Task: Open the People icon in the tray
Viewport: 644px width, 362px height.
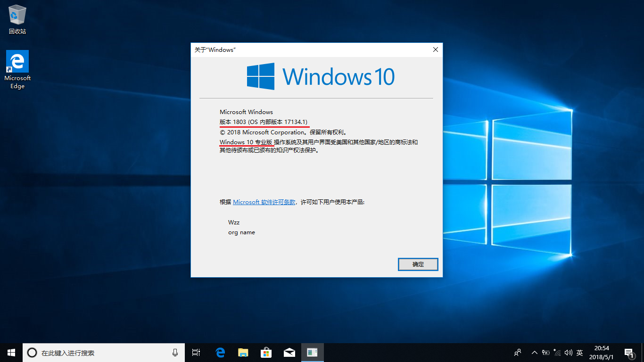Action: coord(518,353)
